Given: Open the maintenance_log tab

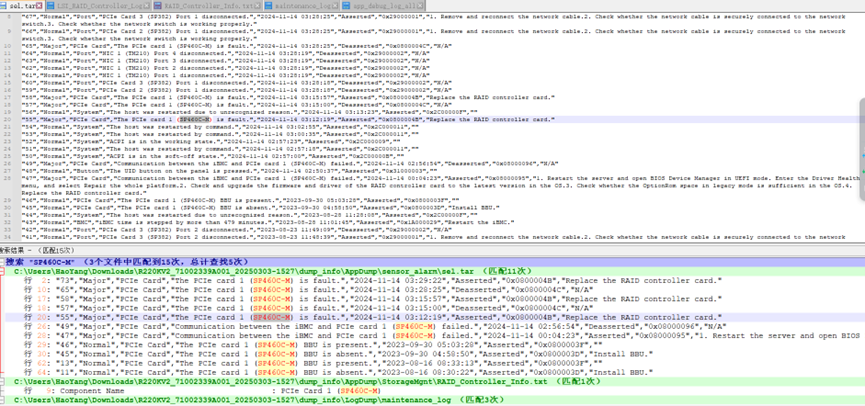Looking at the screenshot, I should coord(302,6).
